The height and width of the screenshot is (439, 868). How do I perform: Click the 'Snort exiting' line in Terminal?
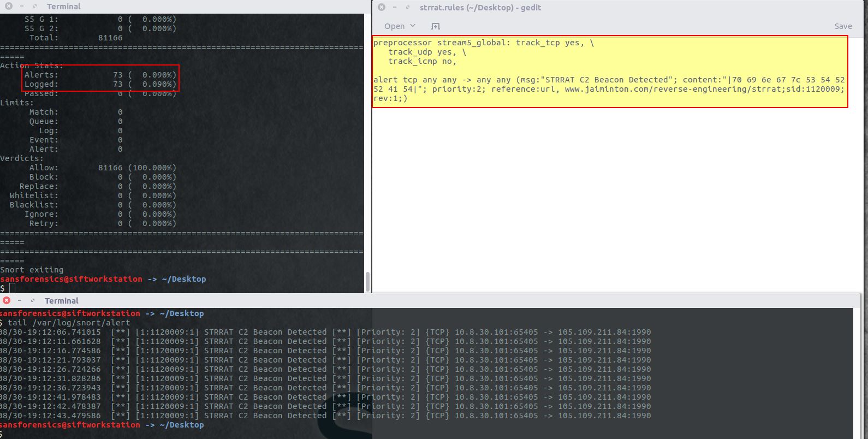(32, 270)
